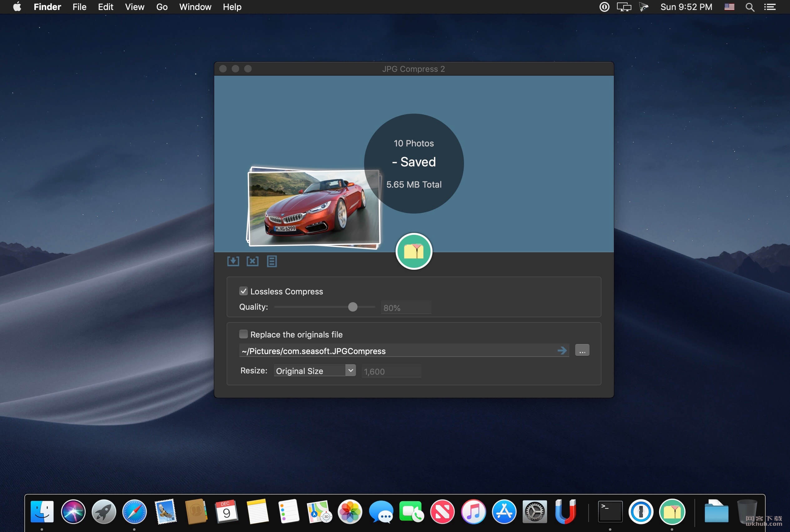Open Maps in the Dock

click(x=319, y=511)
